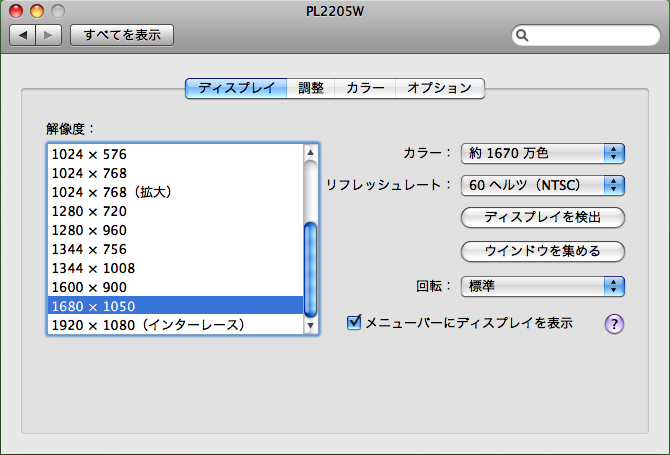Select resolution 1344 × 1008
The image size is (670, 455).
pos(175,268)
